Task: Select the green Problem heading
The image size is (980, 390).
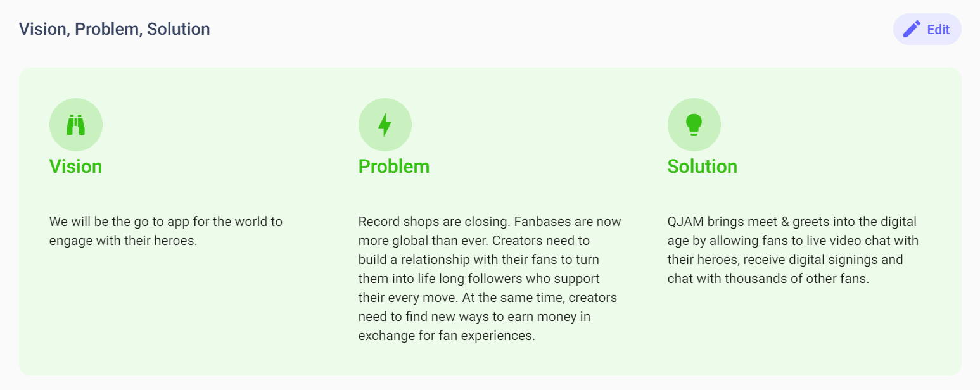Action: point(393,167)
